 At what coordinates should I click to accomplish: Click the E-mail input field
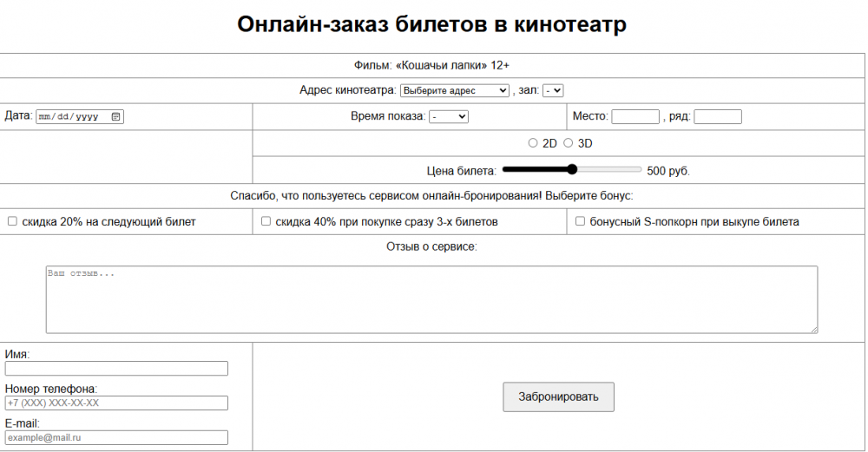click(x=116, y=437)
